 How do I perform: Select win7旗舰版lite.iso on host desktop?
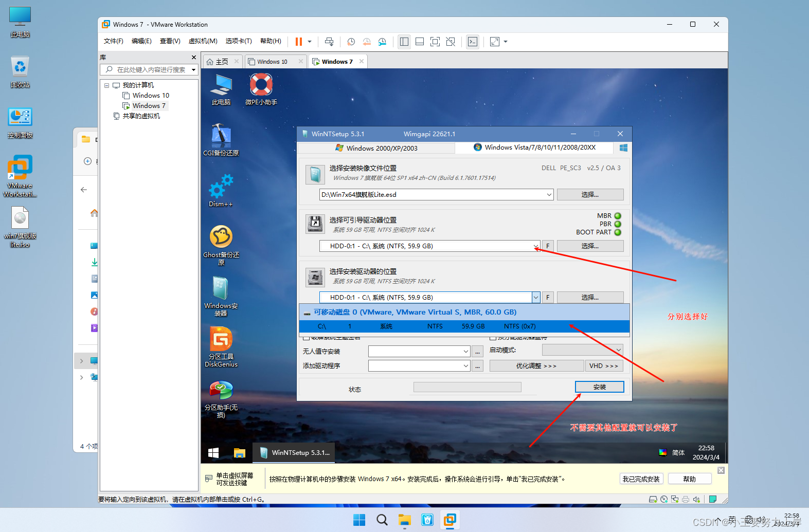(20, 227)
